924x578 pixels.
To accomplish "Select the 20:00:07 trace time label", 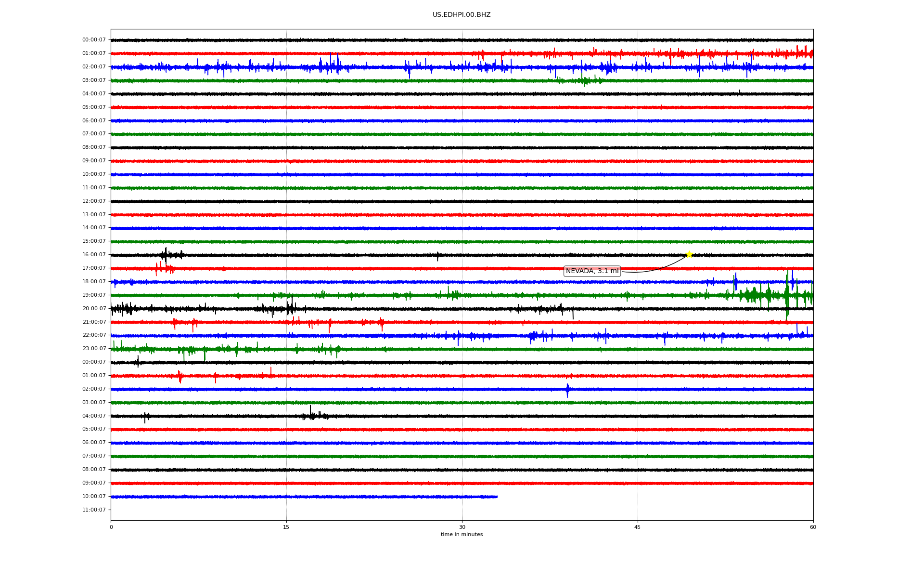I will [x=94, y=309].
